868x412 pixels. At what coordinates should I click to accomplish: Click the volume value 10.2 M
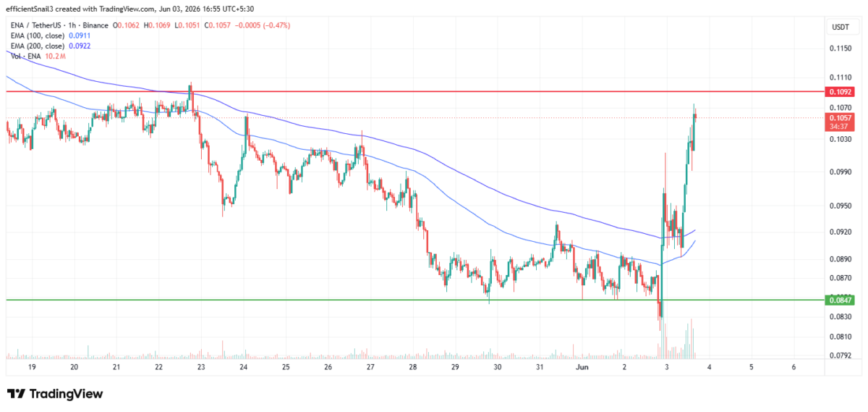(x=56, y=56)
